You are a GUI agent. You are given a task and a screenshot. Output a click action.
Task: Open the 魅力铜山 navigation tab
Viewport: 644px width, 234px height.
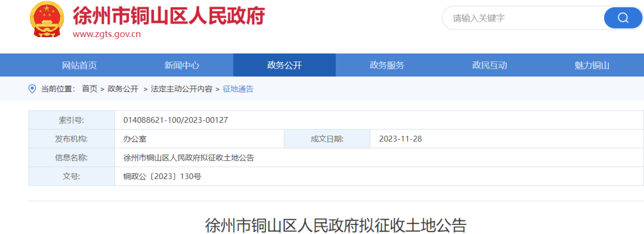click(x=592, y=65)
